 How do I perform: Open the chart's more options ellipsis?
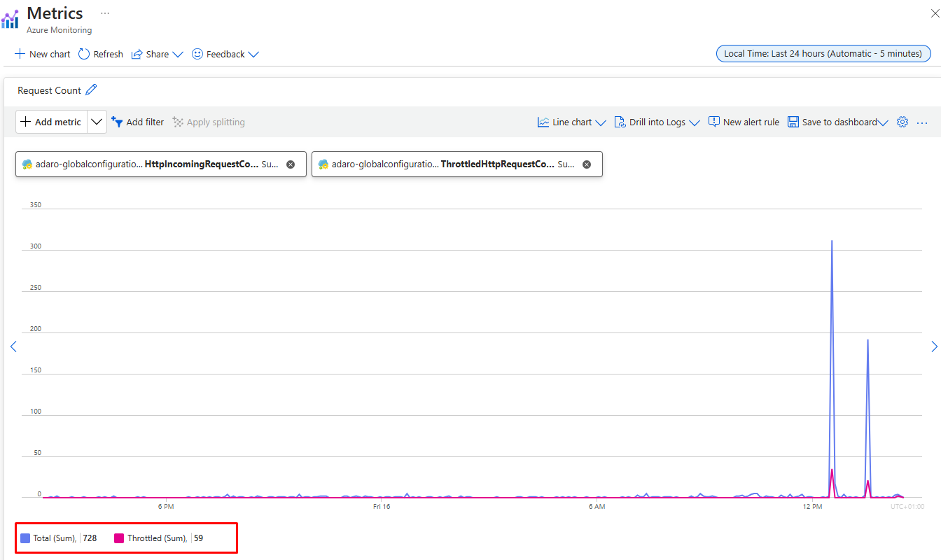coord(922,122)
